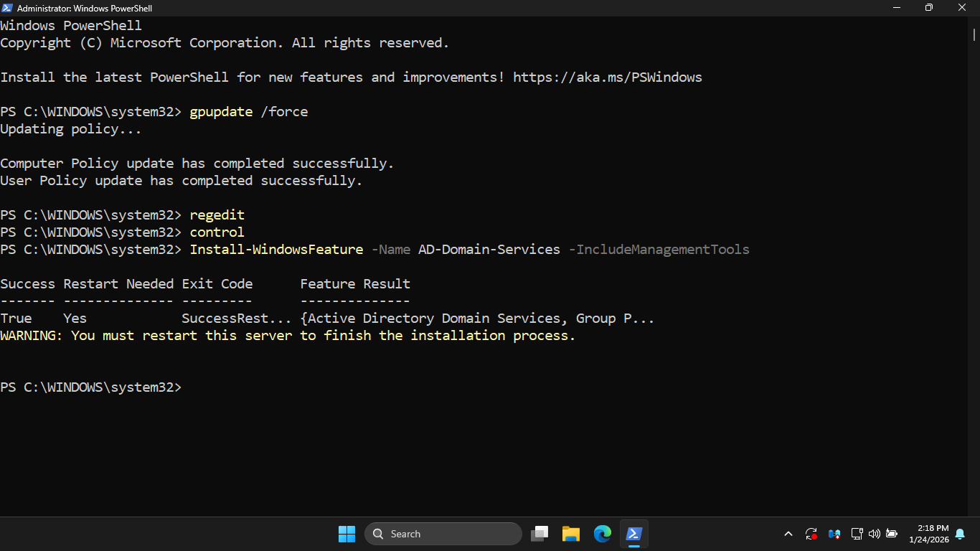
Task: Open Microsoft Edge from the taskbar
Action: (x=603, y=534)
